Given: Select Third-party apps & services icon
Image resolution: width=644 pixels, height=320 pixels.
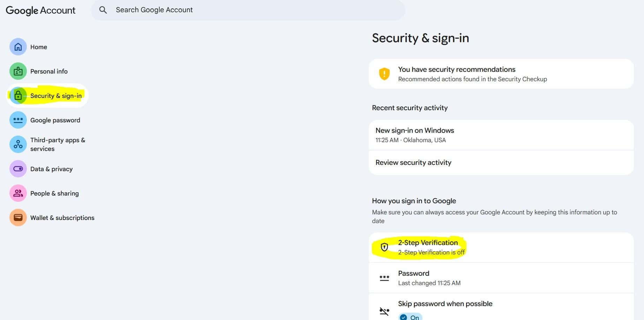Looking at the screenshot, I should tap(18, 144).
